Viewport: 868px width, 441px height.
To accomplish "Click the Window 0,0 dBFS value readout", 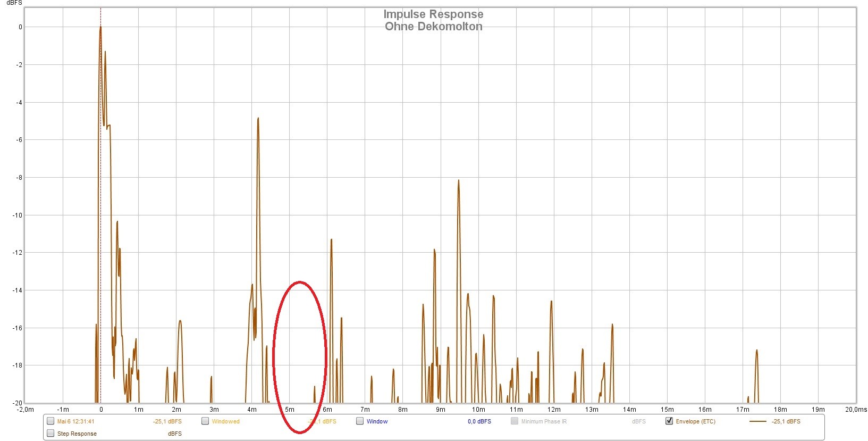I will [479, 421].
